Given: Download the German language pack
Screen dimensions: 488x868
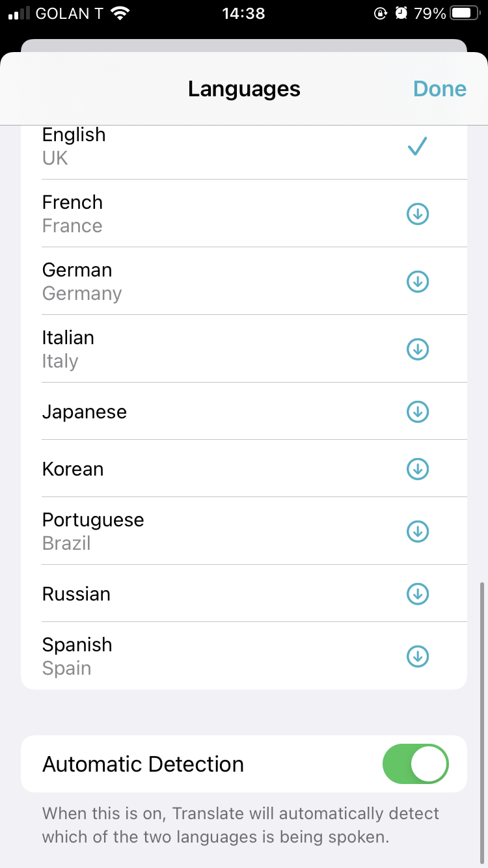Looking at the screenshot, I should [417, 281].
